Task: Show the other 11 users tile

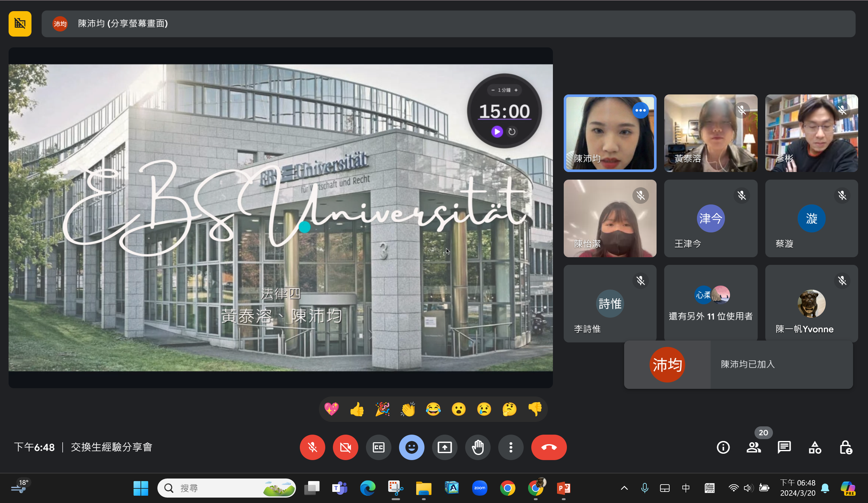Action: click(711, 303)
